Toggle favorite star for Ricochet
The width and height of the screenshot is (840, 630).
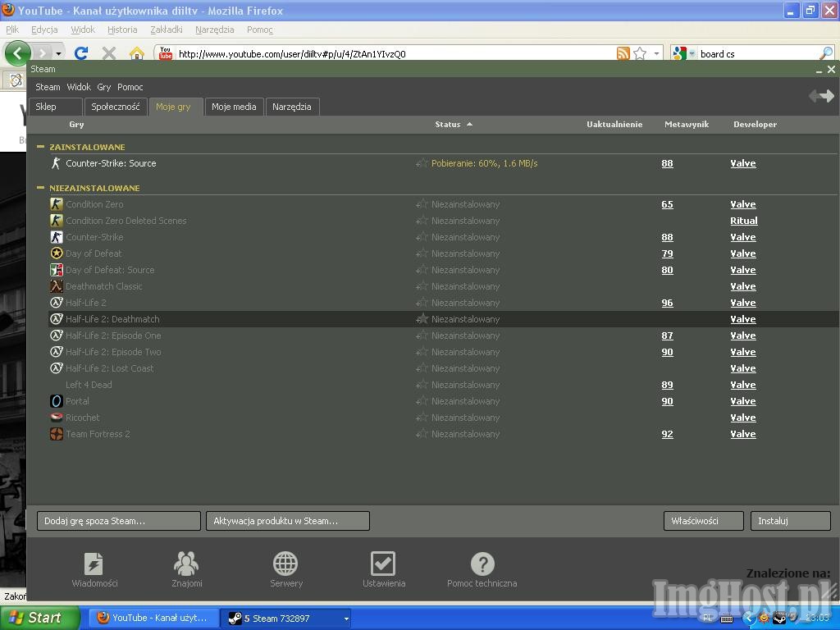pos(422,418)
